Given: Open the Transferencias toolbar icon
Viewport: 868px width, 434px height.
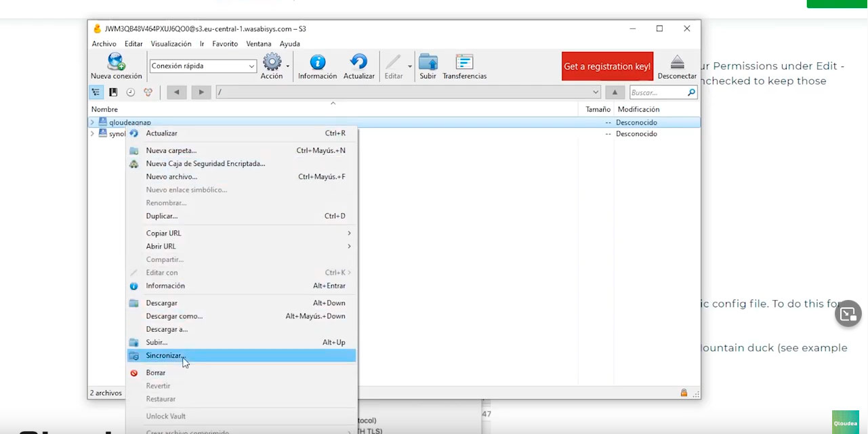Looking at the screenshot, I should click(x=464, y=62).
